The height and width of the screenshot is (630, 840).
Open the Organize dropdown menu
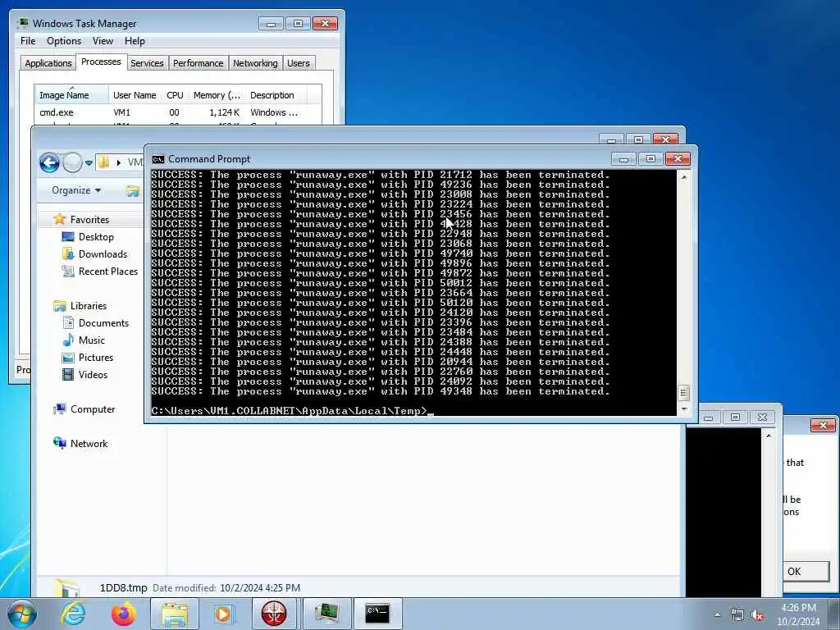point(76,190)
